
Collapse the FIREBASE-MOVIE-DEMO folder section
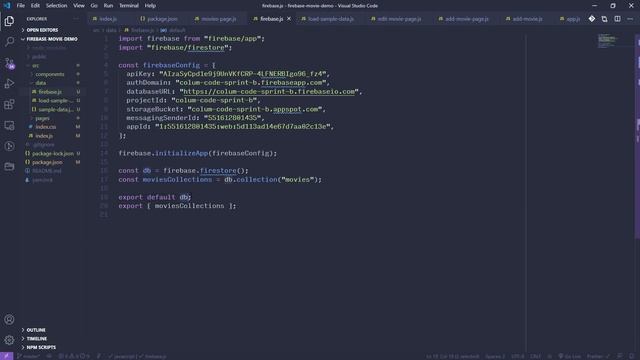click(x=52, y=39)
